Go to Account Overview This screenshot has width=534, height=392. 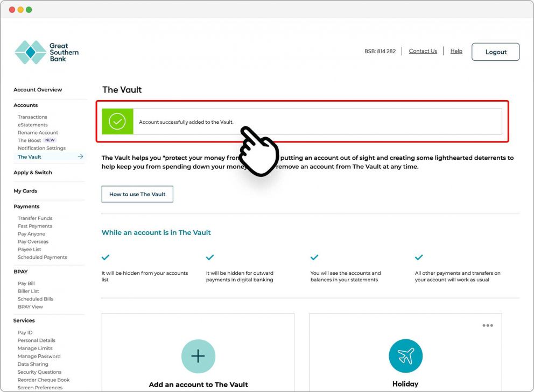pos(38,89)
